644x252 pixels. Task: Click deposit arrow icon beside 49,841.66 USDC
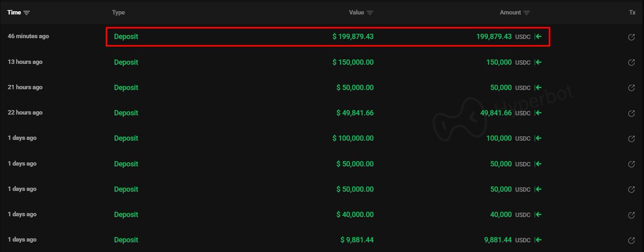538,113
